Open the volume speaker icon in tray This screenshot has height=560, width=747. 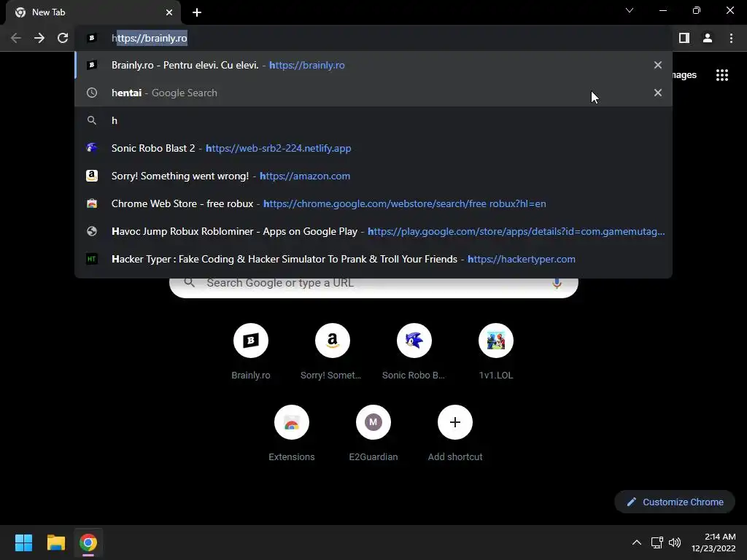(x=675, y=542)
